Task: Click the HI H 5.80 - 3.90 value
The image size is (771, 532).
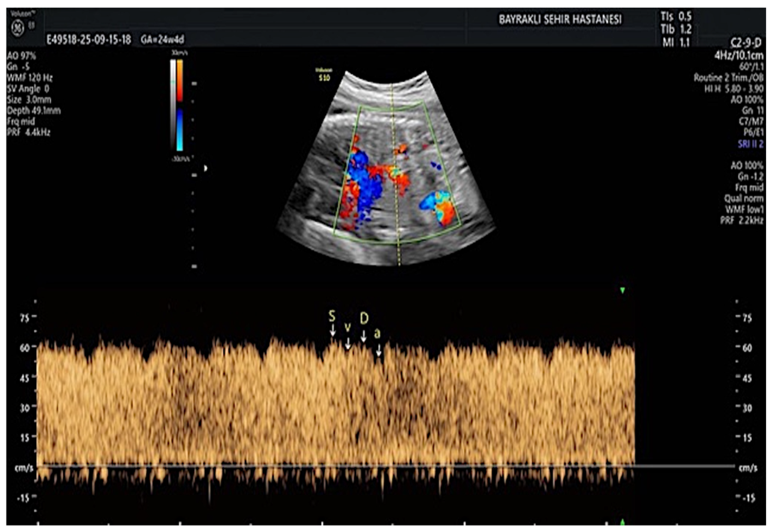Action: click(x=734, y=89)
